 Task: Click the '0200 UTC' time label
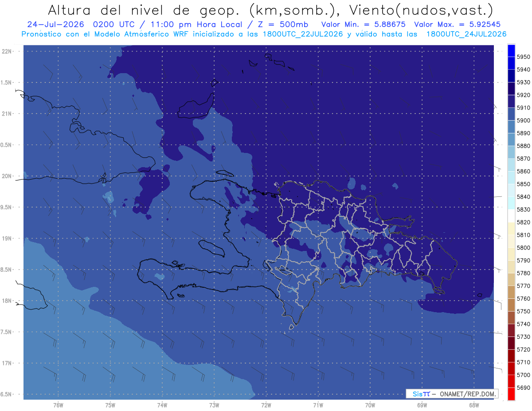tap(114, 25)
